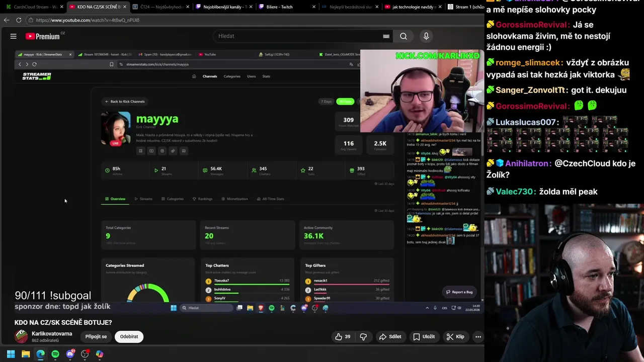Click username Anihilatron in chat
Image resolution: width=644 pixels, height=362 pixels.
click(x=527, y=164)
